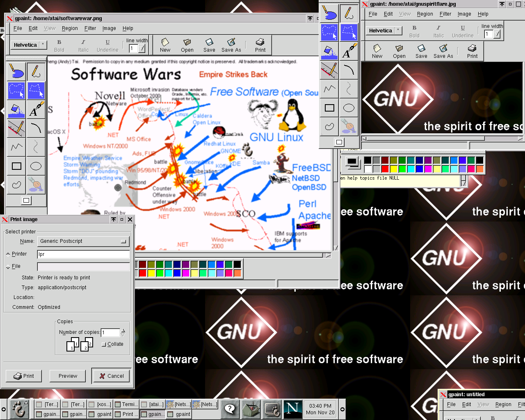Select the rectangle tool in softwarewar palette

click(x=16, y=166)
